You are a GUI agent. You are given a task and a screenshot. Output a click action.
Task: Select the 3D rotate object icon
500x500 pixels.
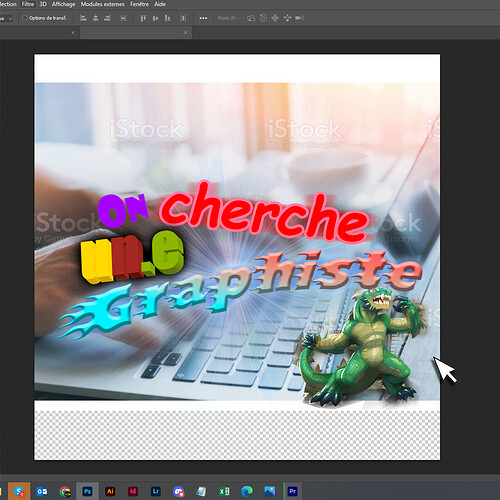point(251,18)
